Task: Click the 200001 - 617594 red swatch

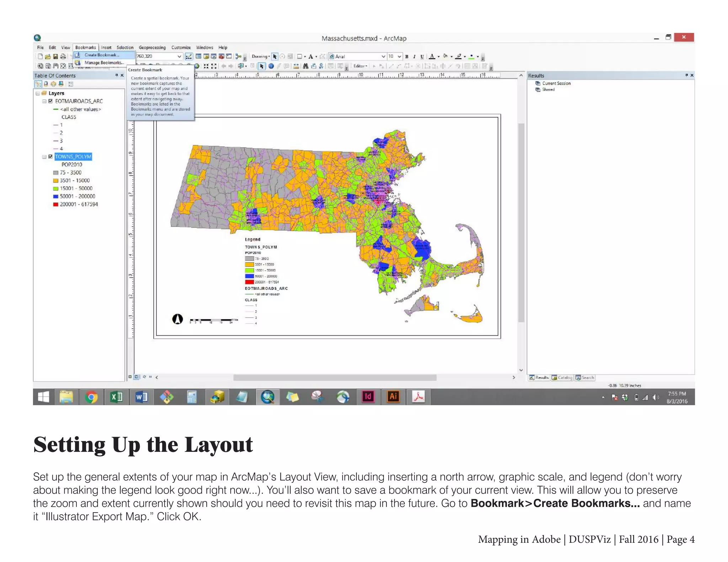Action: [x=55, y=205]
